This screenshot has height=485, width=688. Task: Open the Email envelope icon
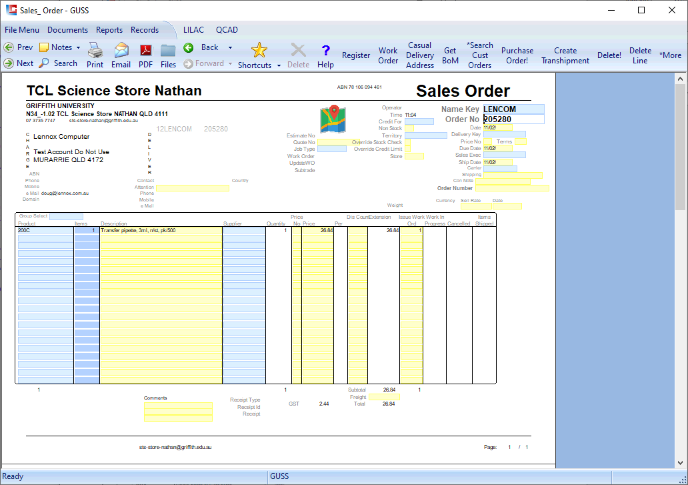pyautogui.click(x=121, y=49)
